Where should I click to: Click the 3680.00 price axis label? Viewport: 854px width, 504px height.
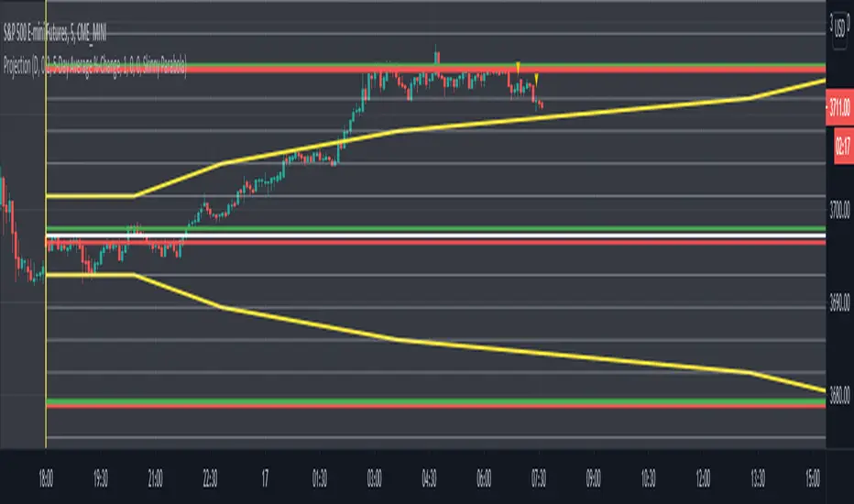[839, 394]
